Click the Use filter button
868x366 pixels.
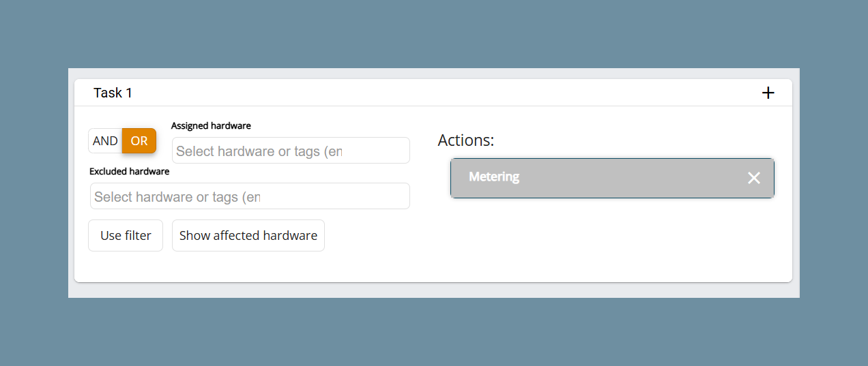126,235
